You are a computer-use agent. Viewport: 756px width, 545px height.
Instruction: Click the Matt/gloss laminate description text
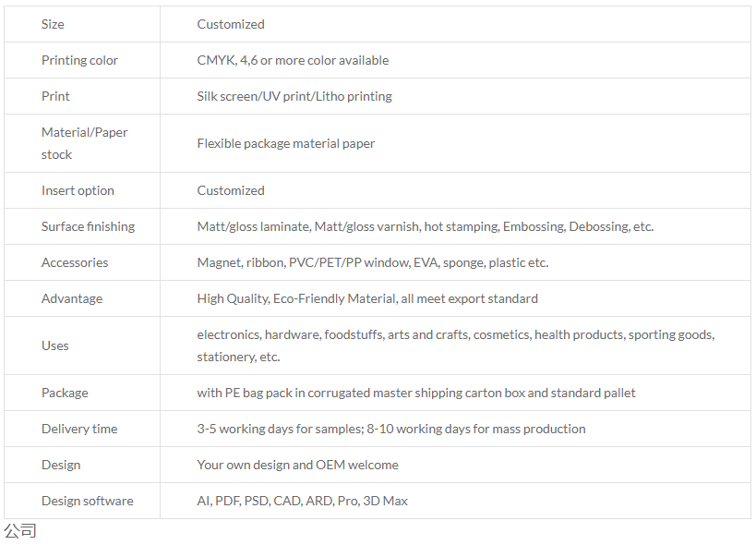click(426, 226)
